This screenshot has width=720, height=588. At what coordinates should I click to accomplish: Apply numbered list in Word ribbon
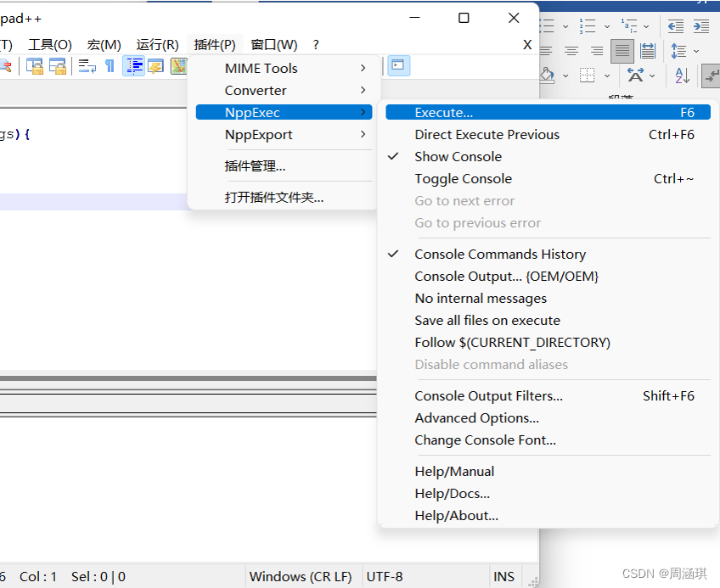click(x=588, y=26)
